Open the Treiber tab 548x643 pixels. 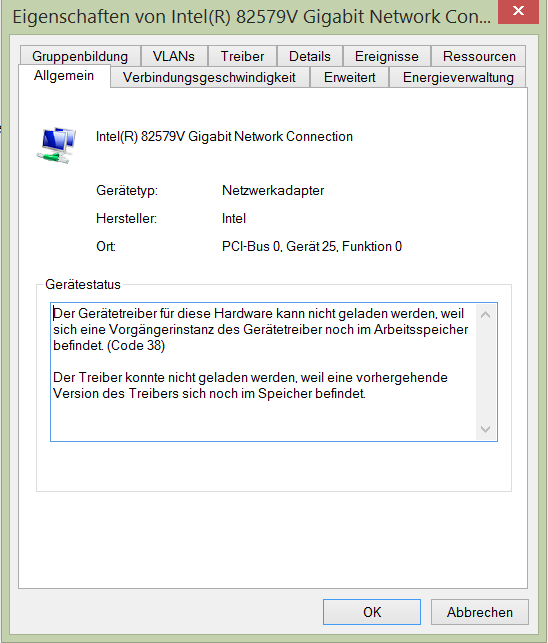(242, 56)
